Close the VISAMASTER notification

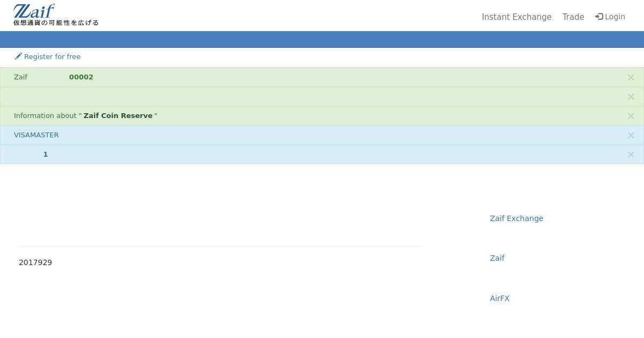(x=631, y=135)
